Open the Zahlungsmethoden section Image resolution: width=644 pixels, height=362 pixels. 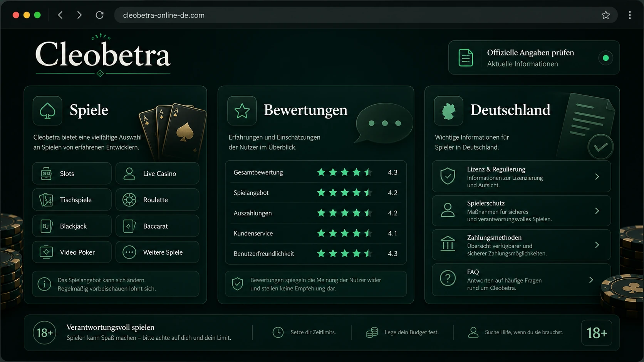pos(521,245)
